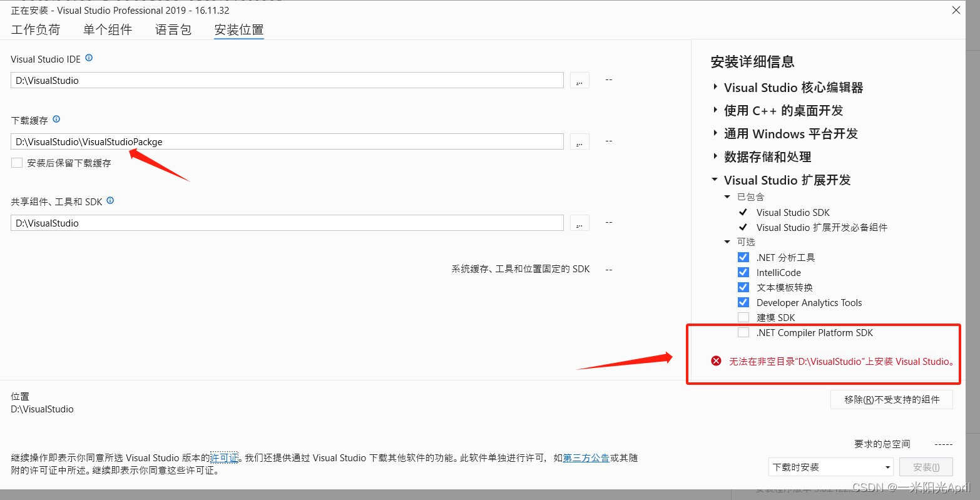
Task: Enable 建模 SDK checkbox
Action: coord(743,317)
